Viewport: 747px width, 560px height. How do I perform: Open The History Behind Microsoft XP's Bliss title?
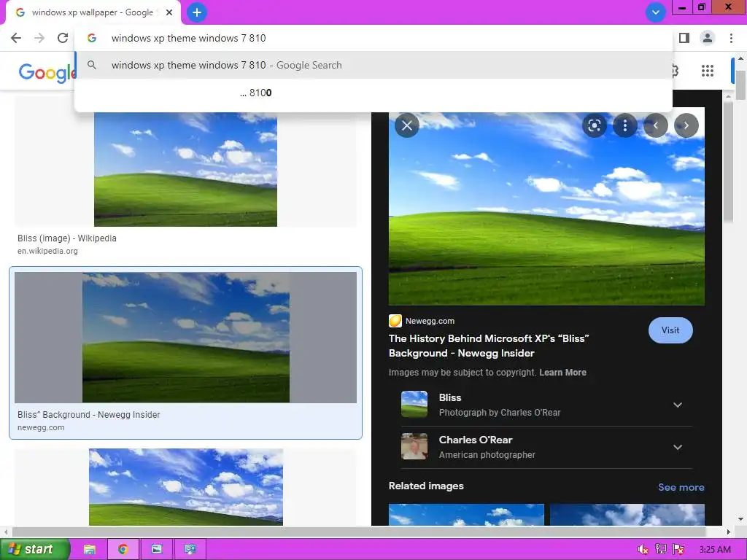(489, 346)
